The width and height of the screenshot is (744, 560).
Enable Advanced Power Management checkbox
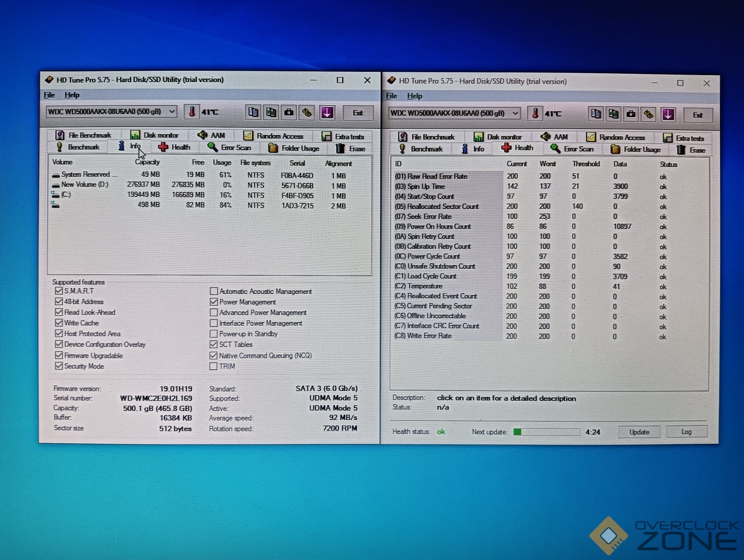tap(214, 313)
